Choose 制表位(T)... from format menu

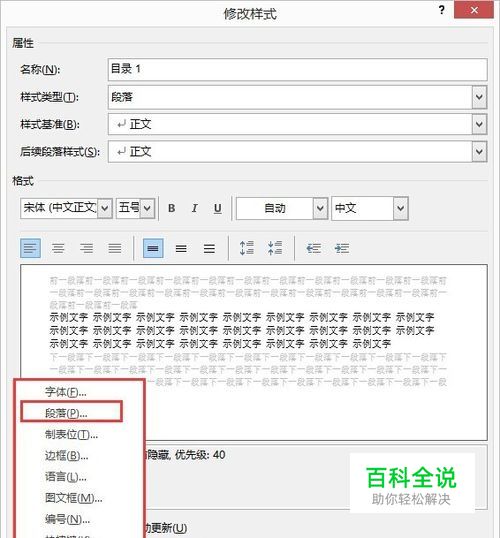[x=71, y=434]
